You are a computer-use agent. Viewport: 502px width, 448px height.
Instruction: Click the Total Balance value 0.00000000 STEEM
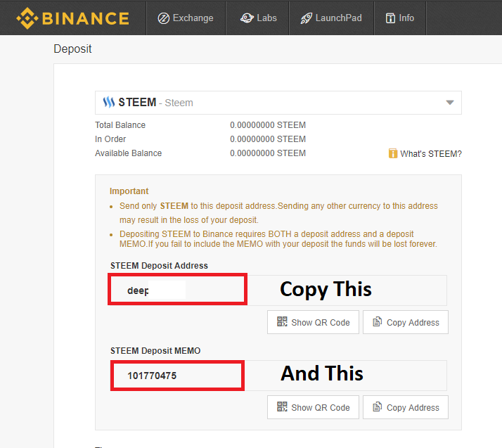click(268, 125)
